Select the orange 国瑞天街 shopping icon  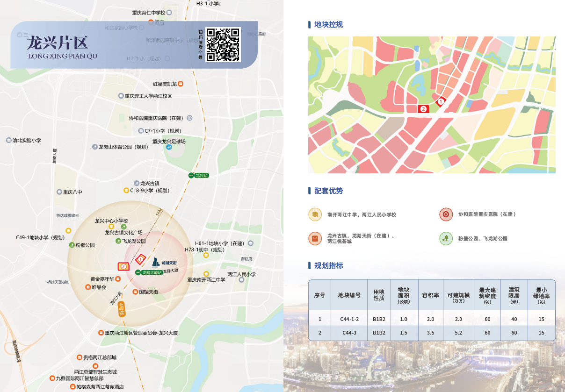coord(135,292)
